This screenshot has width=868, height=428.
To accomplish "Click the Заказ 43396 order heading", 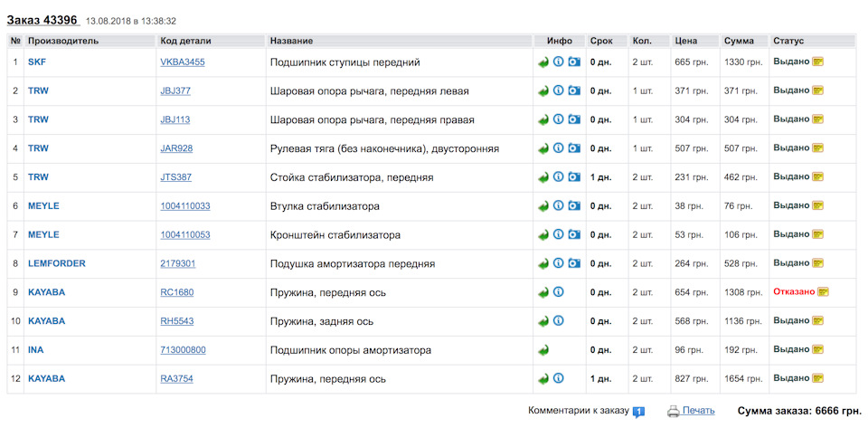I will coord(42,19).
